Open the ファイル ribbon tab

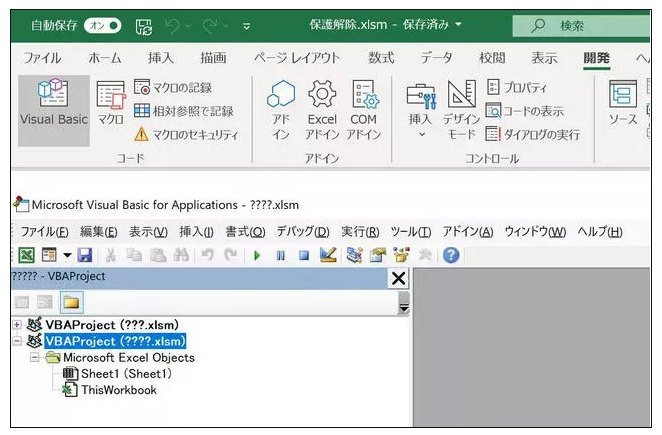pos(42,58)
